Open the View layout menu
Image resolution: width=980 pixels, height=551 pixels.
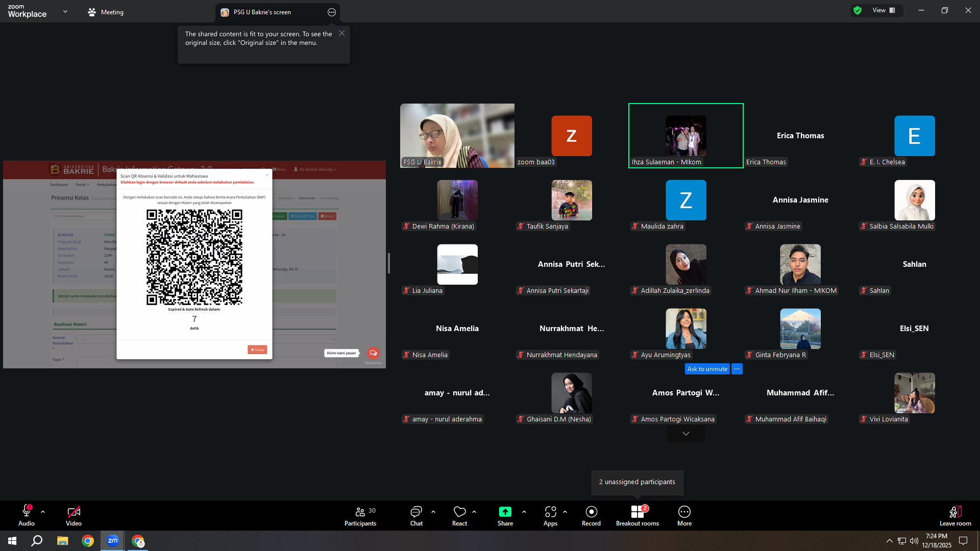click(884, 10)
